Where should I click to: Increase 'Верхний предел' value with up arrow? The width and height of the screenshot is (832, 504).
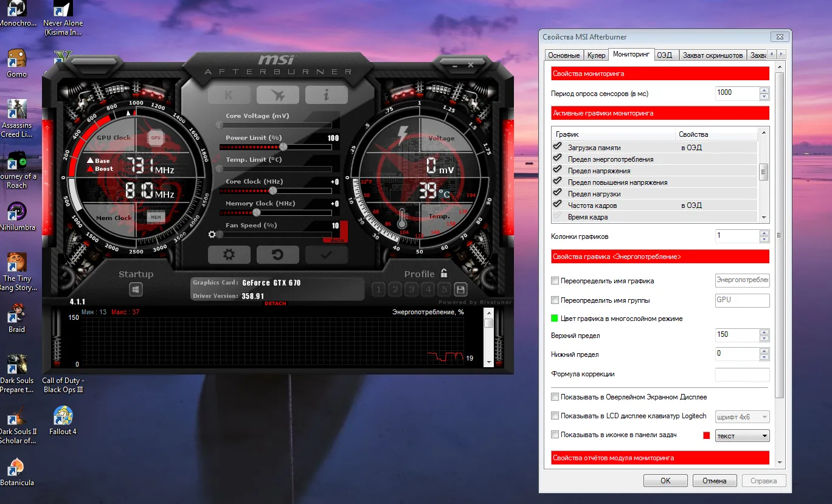tap(764, 331)
